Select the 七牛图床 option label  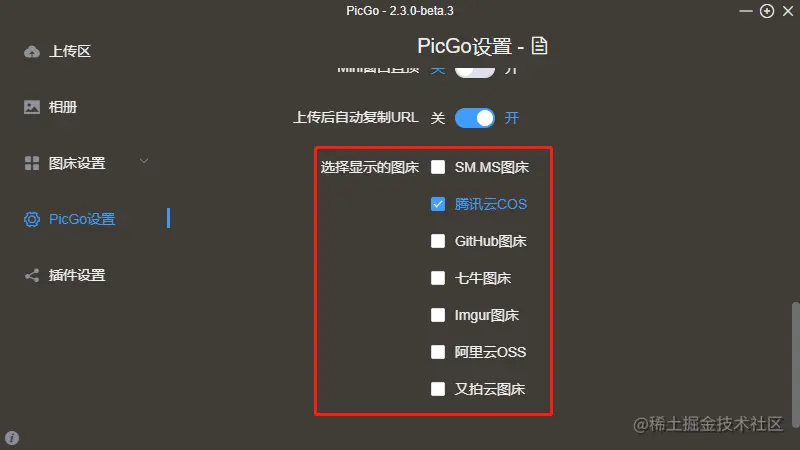point(483,278)
